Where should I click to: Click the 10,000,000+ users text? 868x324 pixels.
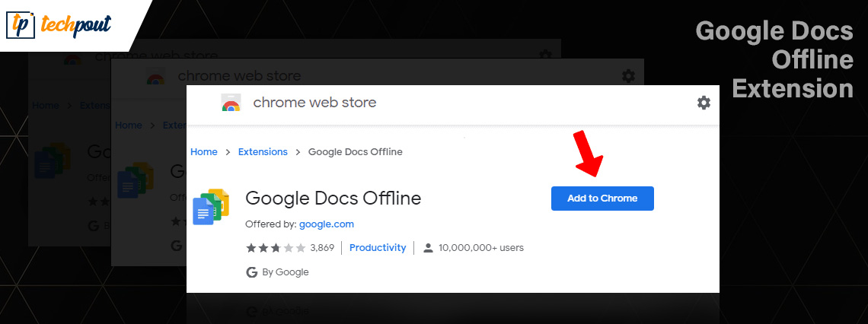[481, 248]
